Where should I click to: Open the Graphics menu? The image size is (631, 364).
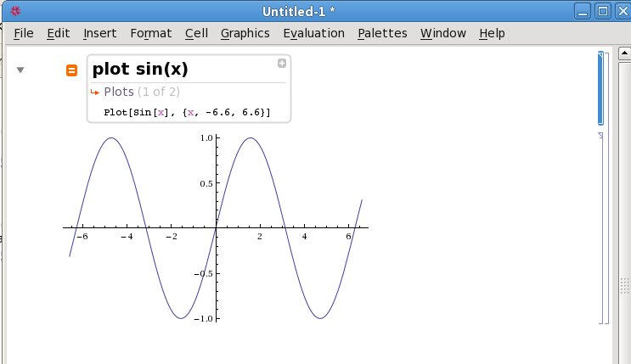pos(245,33)
